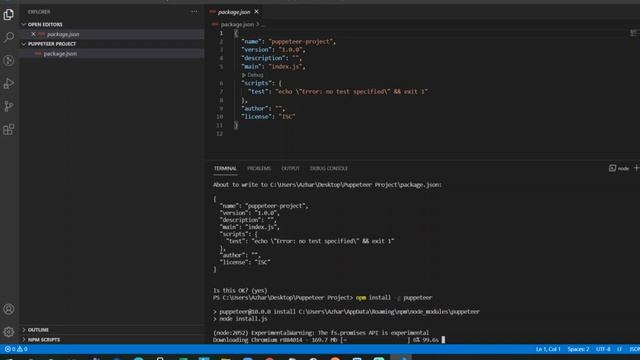Viewport: 640px width, 360px height.
Task: Open the Accounts menu icon
Action: pos(9,309)
